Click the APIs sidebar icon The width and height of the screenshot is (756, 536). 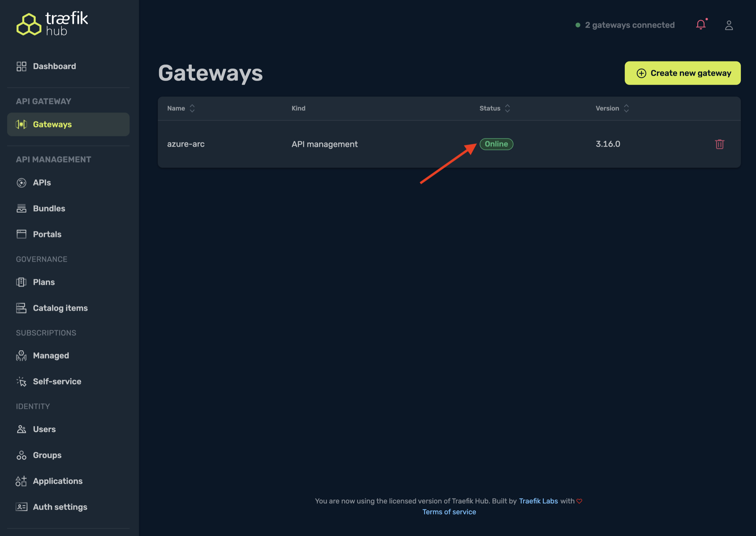tap(21, 183)
